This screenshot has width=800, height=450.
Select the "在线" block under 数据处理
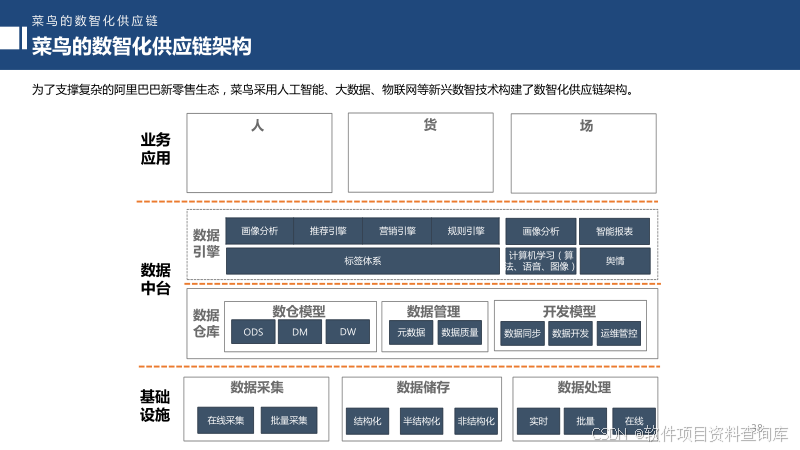(634, 421)
